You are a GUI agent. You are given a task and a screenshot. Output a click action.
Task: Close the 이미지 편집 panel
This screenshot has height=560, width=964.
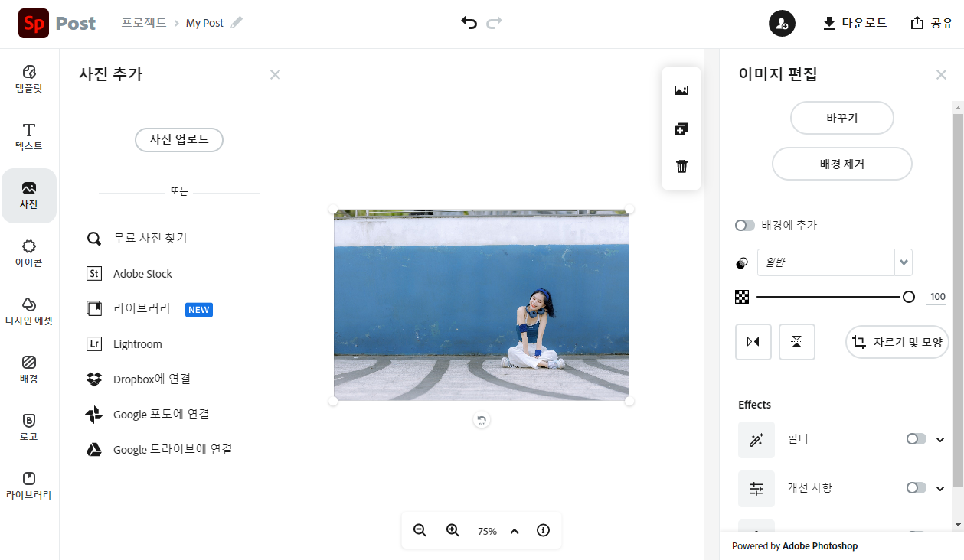(x=942, y=74)
